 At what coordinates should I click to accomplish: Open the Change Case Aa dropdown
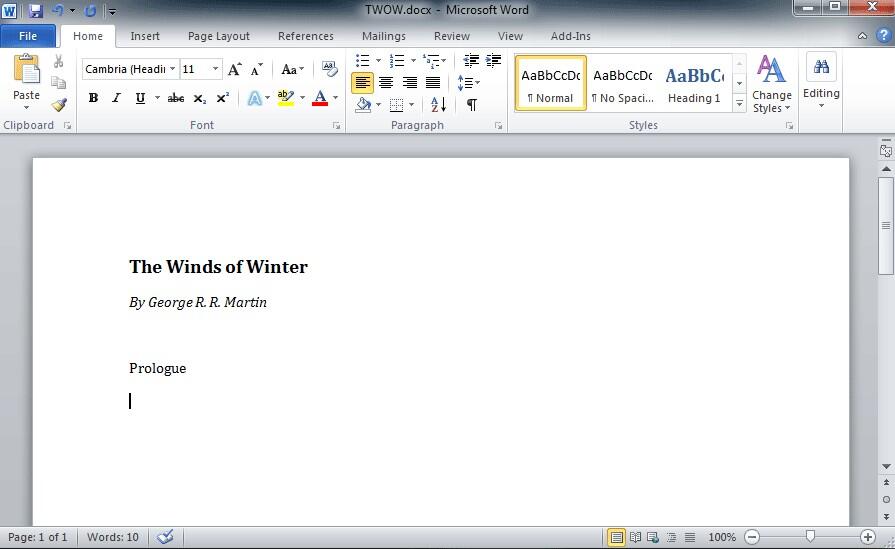tap(293, 69)
